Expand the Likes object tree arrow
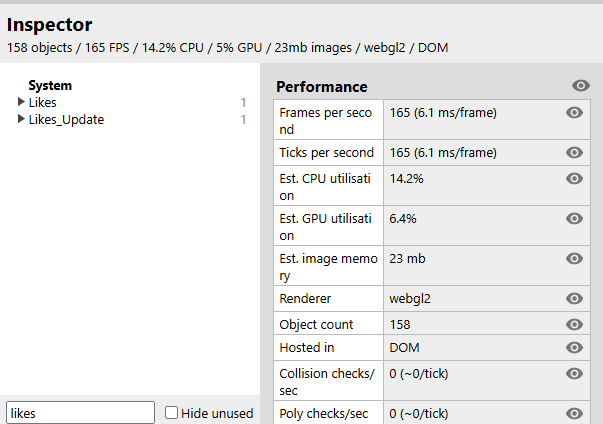The width and height of the screenshot is (603, 424). [21, 102]
